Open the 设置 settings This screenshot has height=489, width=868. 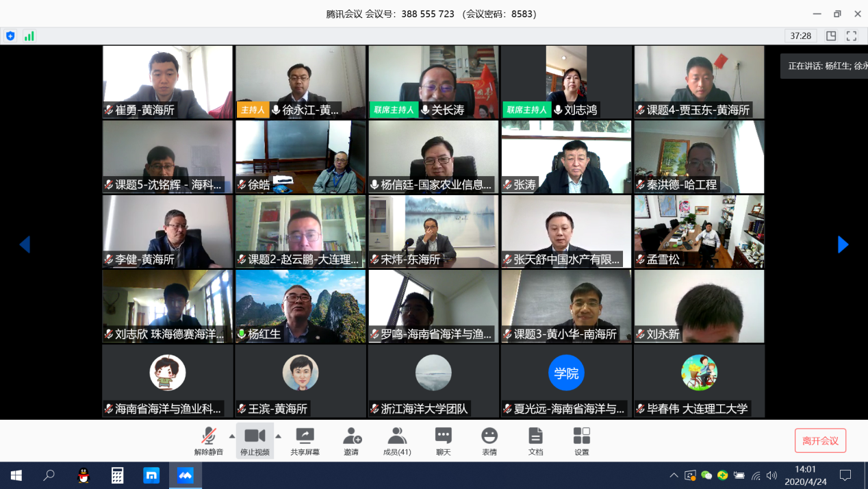click(582, 441)
